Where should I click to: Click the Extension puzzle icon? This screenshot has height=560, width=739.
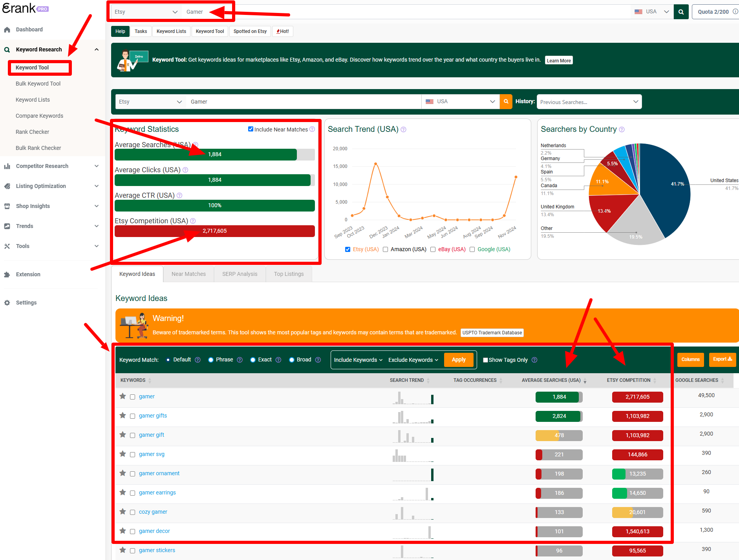tap(7, 275)
